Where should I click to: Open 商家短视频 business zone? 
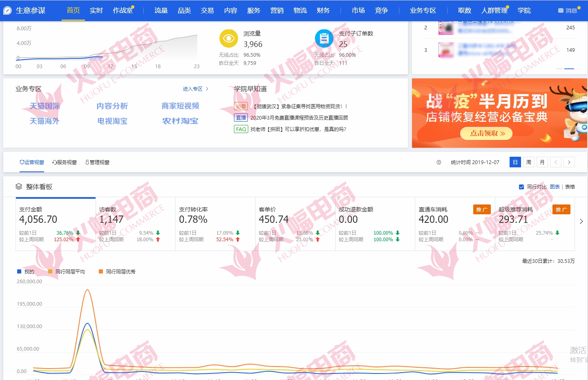click(180, 106)
